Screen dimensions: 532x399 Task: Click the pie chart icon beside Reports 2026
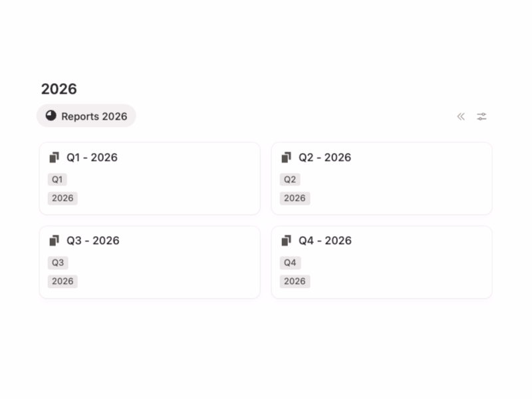pos(51,116)
